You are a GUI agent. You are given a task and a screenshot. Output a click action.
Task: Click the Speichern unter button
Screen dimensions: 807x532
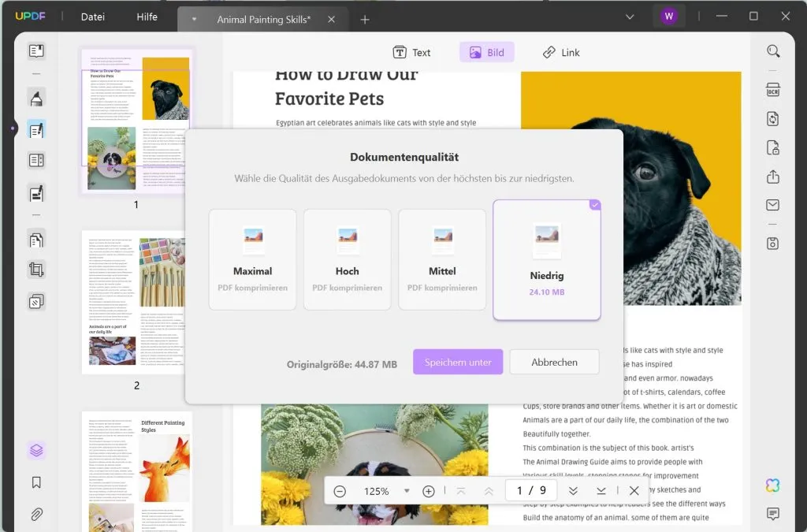tap(457, 362)
